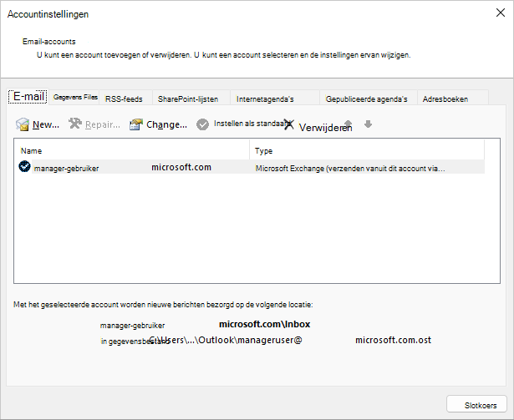Open the RSS-feeds tab
Image resolution: width=514 pixels, height=420 pixels.
point(124,99)
